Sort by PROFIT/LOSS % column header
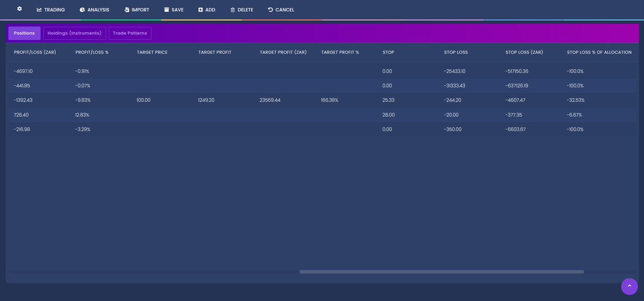 coord(92,53)
